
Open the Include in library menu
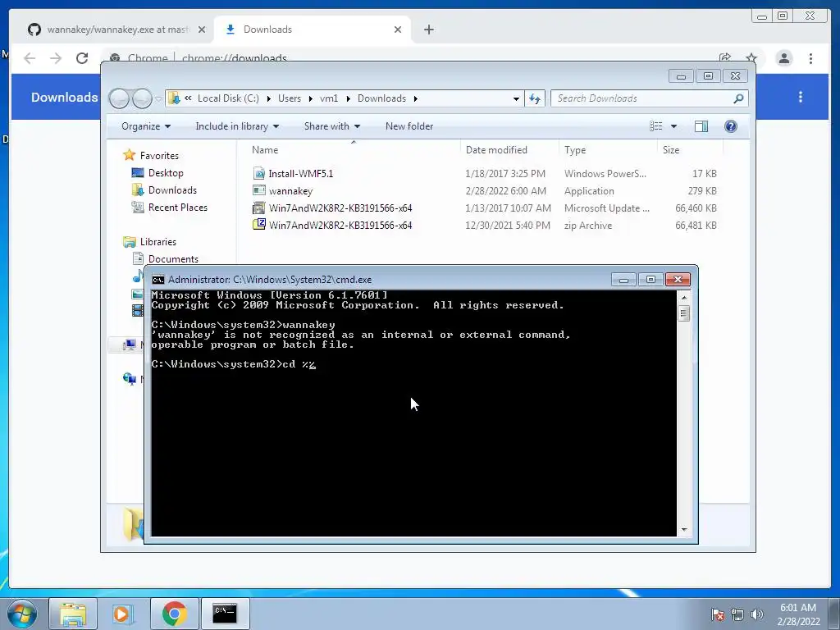coord(237,126)
